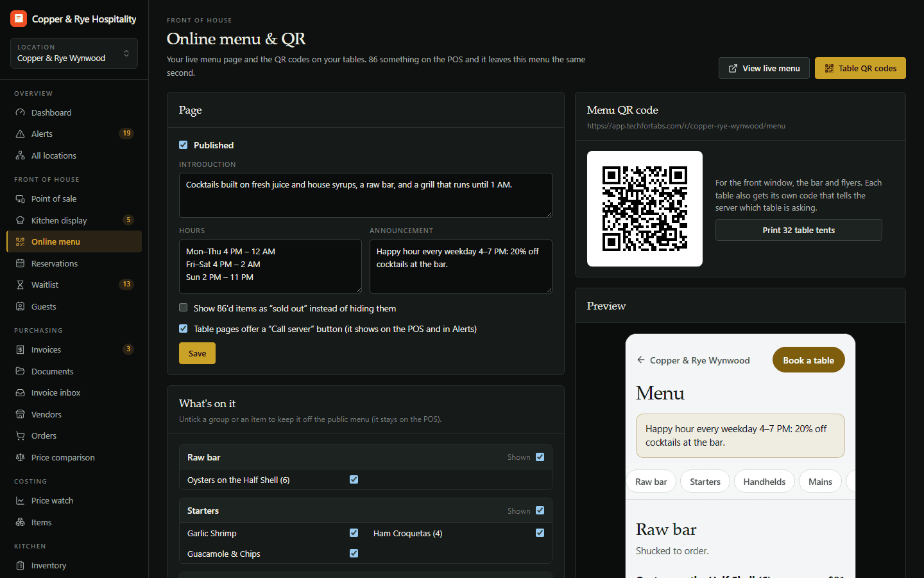Open the Location selector dropdown
Image resolution: width=924 pixels, height=578 pixels.
tap(74, 53)
